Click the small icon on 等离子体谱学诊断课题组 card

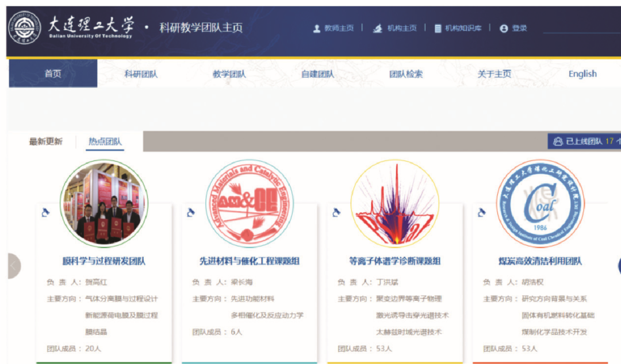pyautogui.click(x=336, y=213)
